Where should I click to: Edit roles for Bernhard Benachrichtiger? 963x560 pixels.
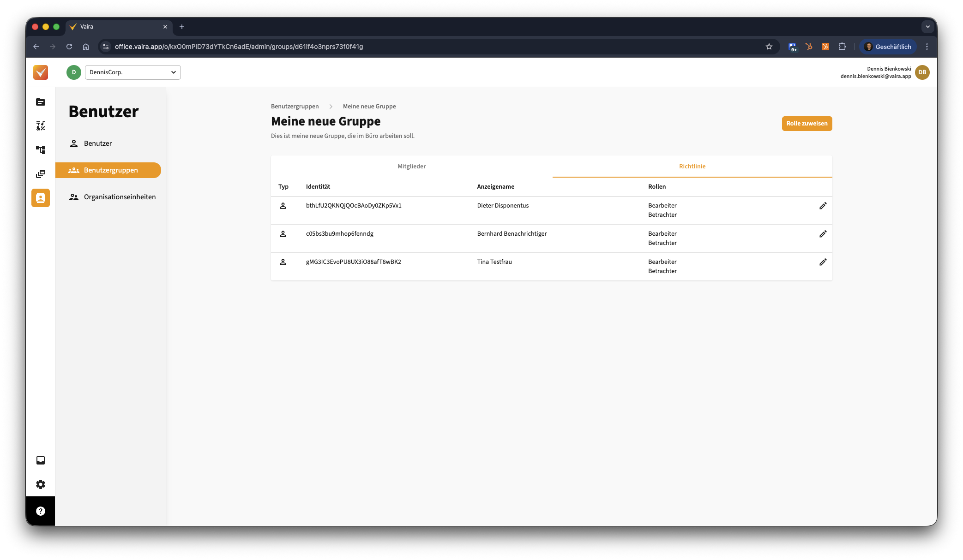[823, 234]
